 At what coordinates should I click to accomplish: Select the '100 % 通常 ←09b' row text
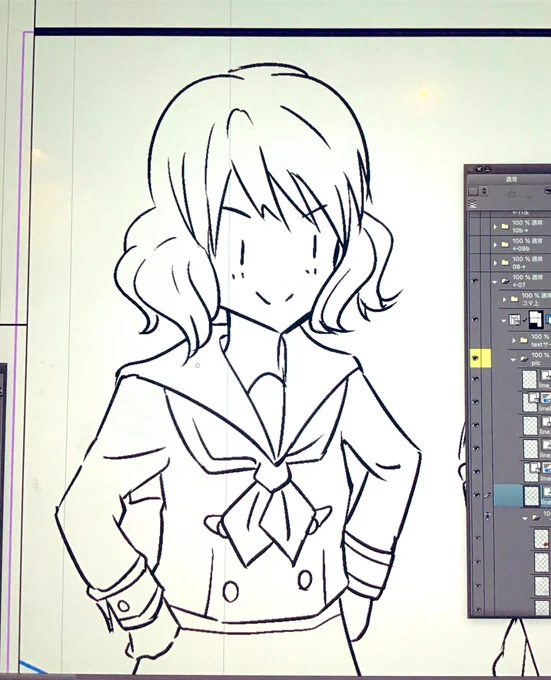point(527,245)
